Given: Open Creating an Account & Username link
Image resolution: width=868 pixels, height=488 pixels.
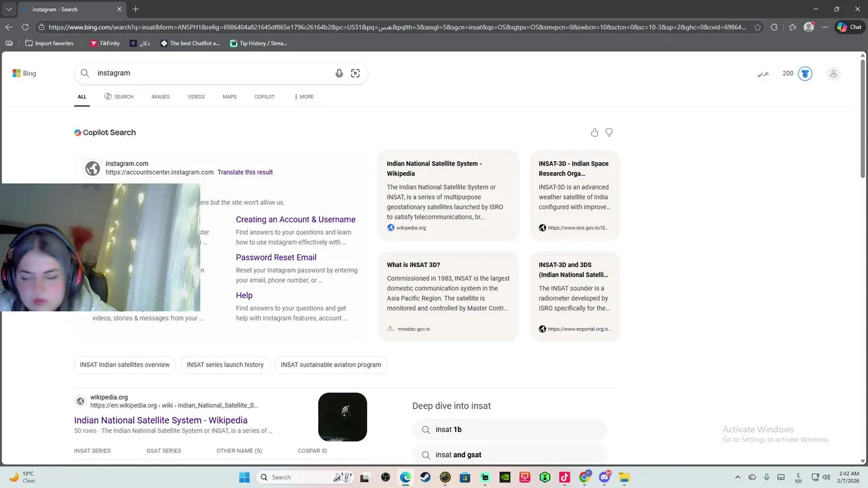Looking at the screenshot, I should click(x=296, y=220).
